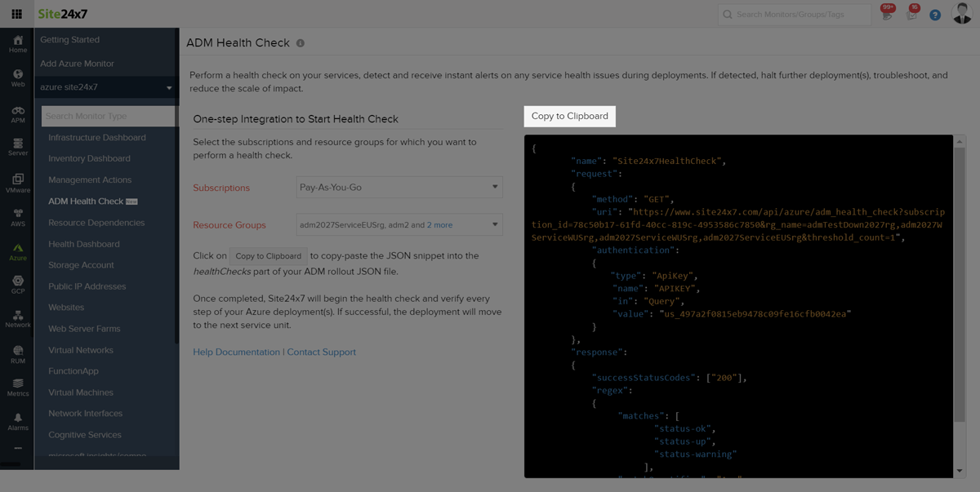Open the Help Documentation link
This screenshot has height=492, width=980.
pyautogui.click(x=236, y=352)
